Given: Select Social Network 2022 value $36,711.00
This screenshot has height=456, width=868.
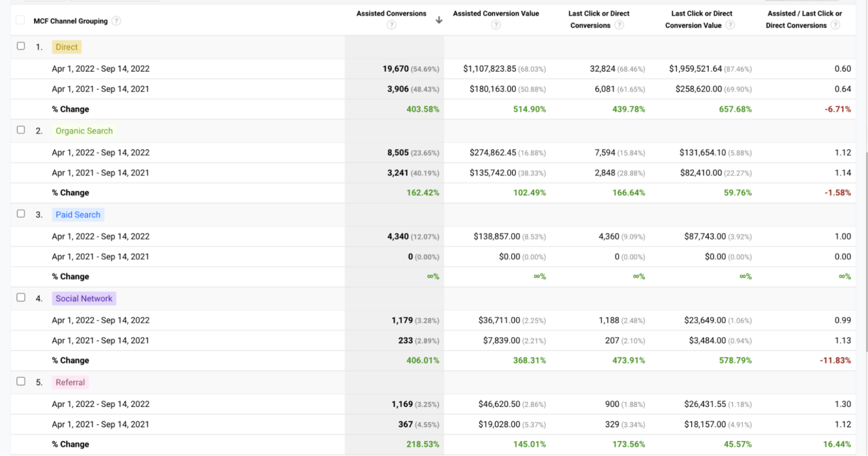Looking at the screenshot, I should pos(499,320).
